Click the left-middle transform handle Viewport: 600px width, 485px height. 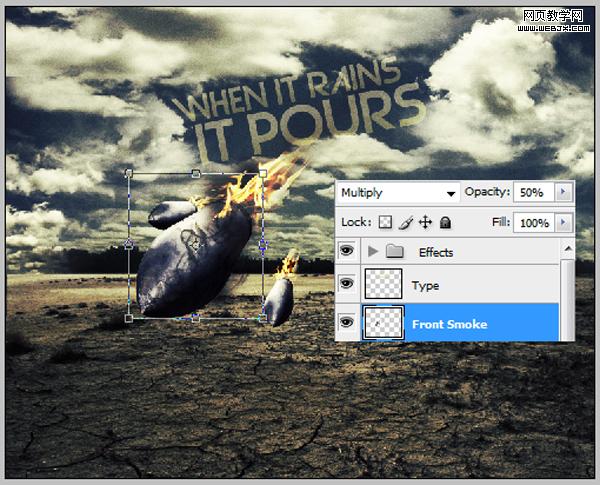click(x=129, y=244)
